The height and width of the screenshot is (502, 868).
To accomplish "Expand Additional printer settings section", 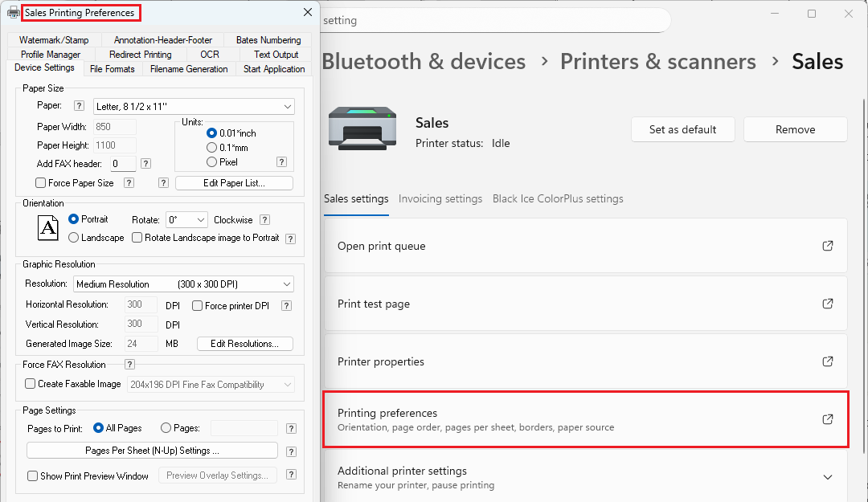I will click(x=828, y=477).
